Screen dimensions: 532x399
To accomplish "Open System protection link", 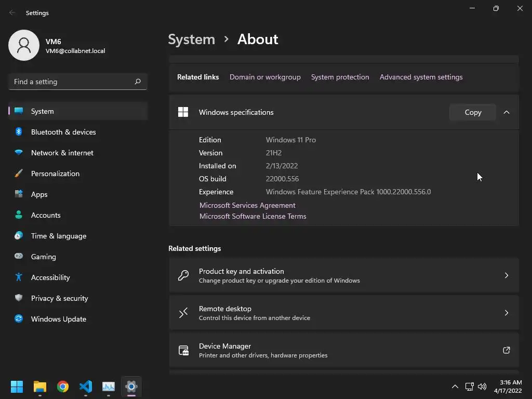I will pyautogui.click(x=340, y=77).
